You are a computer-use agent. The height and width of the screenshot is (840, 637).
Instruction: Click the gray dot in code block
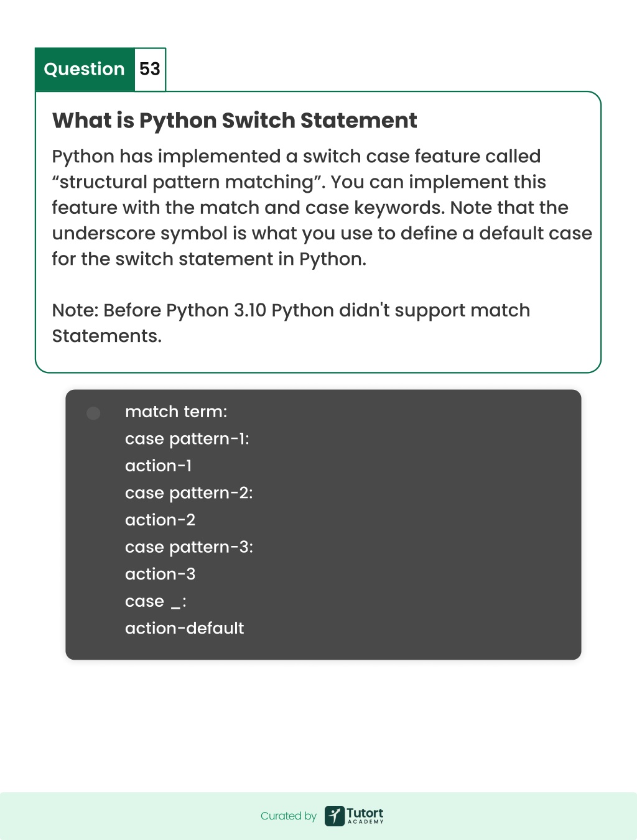pyautogui.click(x=93, y=413)
